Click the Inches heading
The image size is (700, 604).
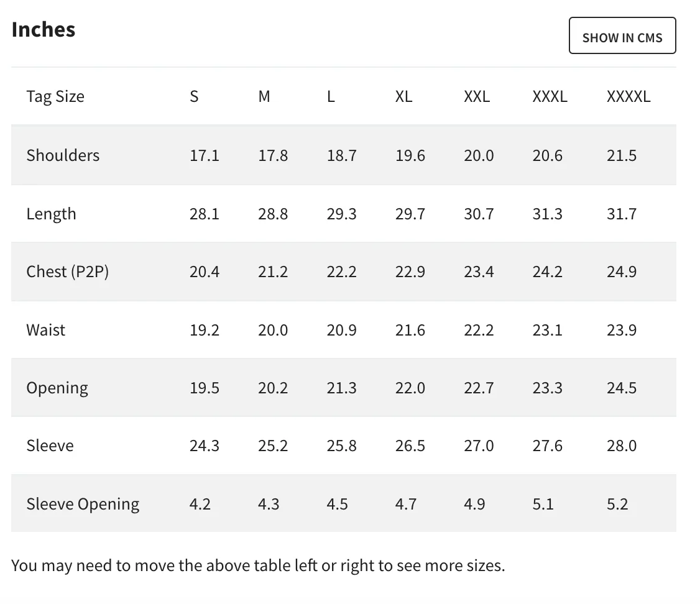[44, 29]
